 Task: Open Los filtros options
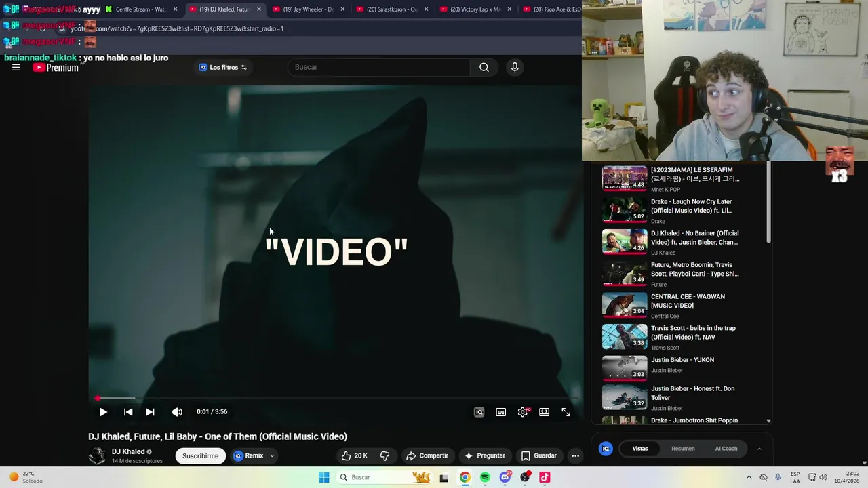223,67
